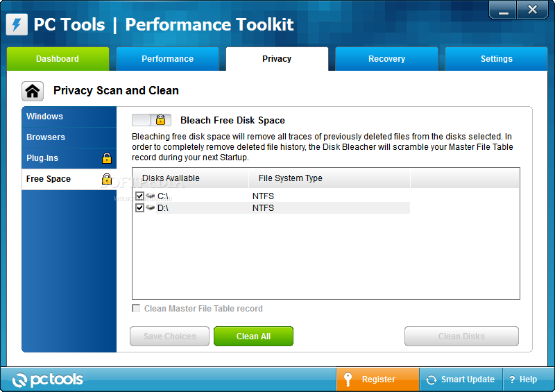555x392 pixels.
Task: Click Smart Update in the footer
Action: click(x=461, y=380)
